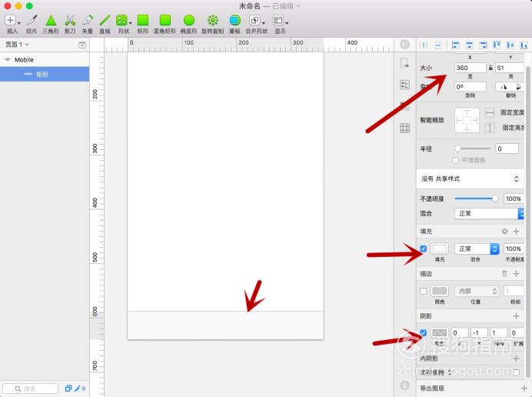The width and height of the screenshot is (532, 397).
Task: Toggle 固定高度 fixed height button
Action: pos(490,128)
